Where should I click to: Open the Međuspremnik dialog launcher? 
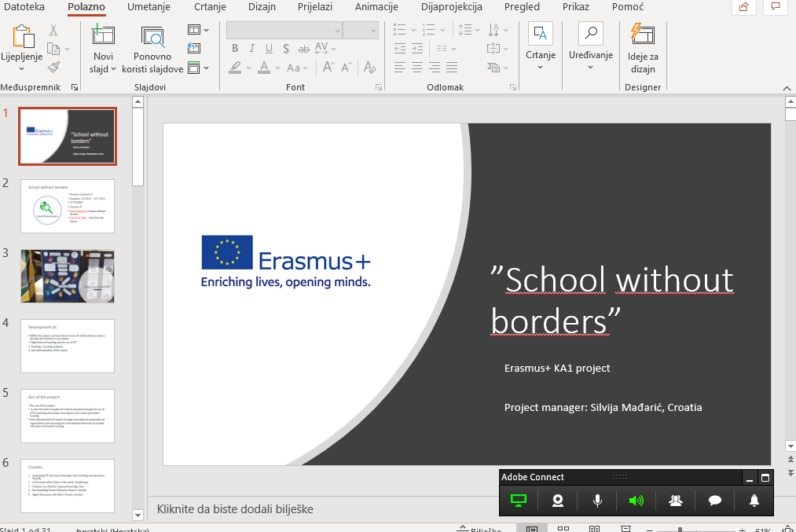click(75, 87)
